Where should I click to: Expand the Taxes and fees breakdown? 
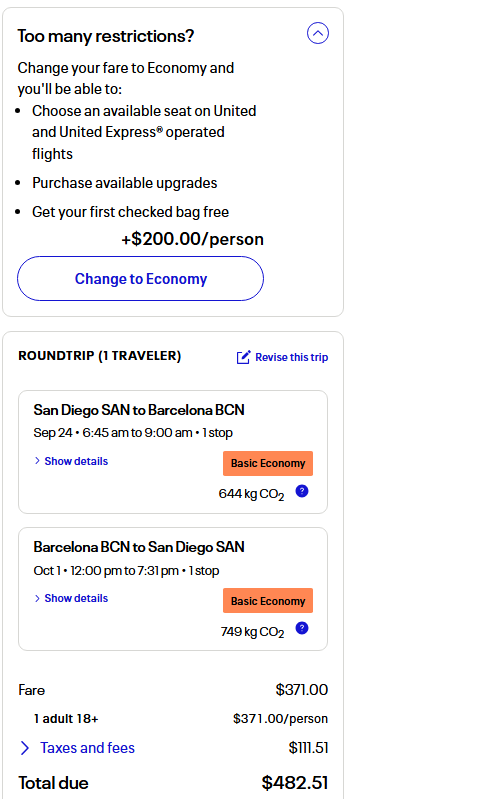[87, 748]
